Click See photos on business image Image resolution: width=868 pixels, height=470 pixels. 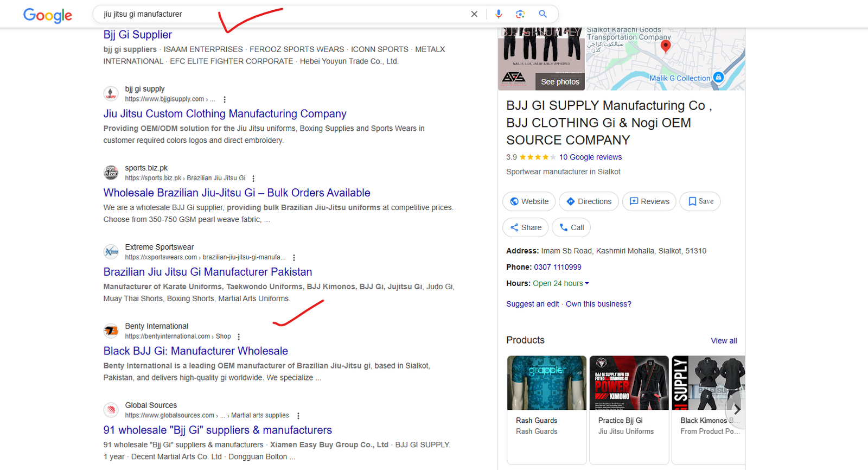pos(560,82)
